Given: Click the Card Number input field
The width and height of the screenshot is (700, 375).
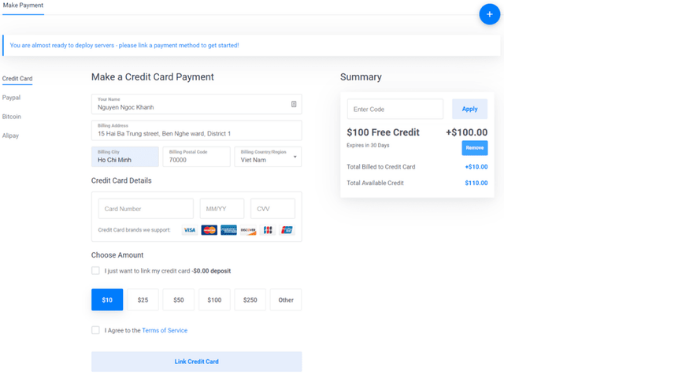Looking at the screenshot, I should [146, 208].
